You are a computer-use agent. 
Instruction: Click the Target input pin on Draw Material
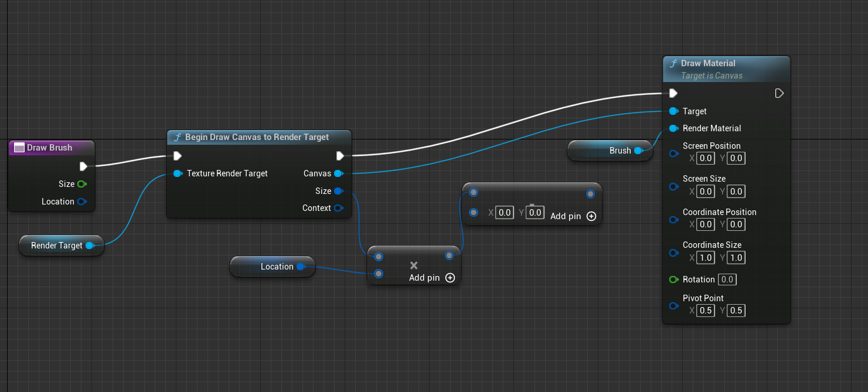[x=673, y=111]
